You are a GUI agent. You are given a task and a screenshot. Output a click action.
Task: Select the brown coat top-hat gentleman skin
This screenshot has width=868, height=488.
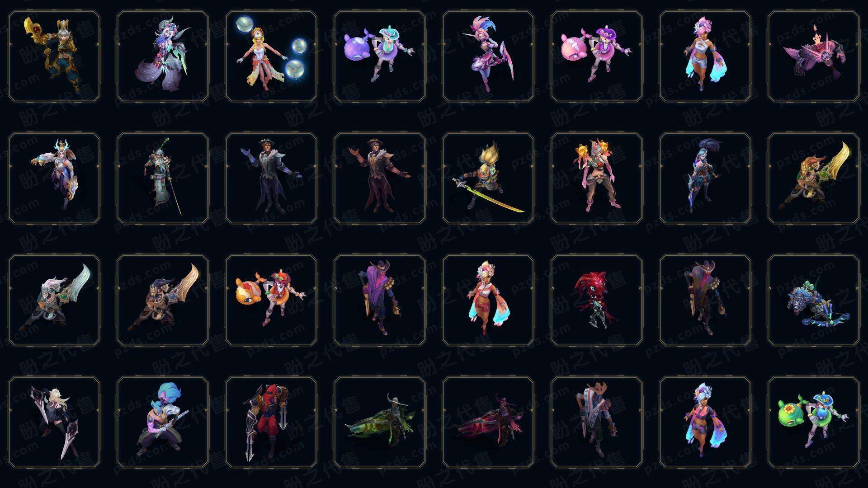[380, 178]
